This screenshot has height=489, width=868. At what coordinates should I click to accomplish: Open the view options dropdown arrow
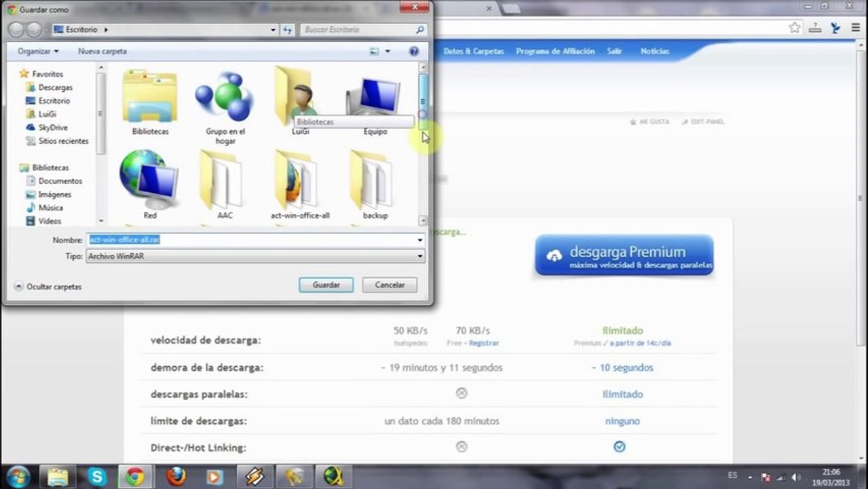(388, 51)
